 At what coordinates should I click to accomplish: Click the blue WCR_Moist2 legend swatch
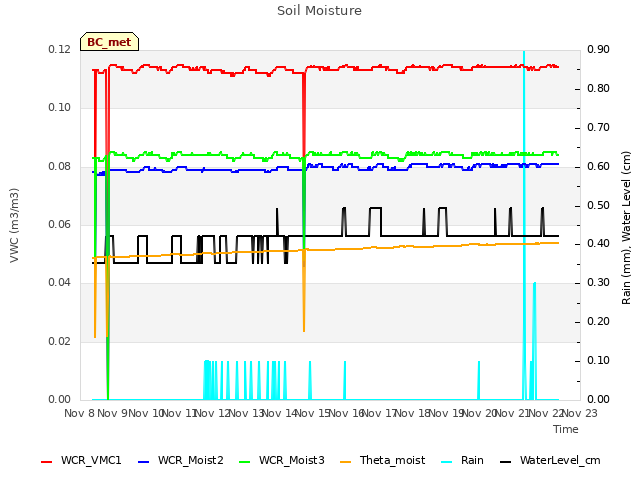144,462
